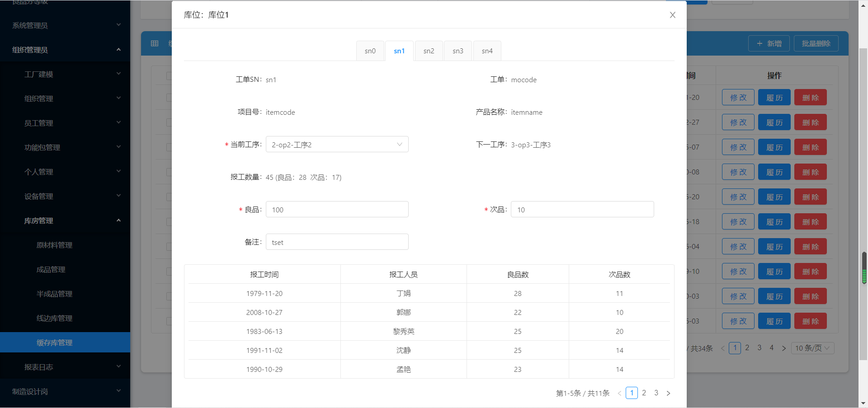The image size is (868, 408).
Task: Click 履历 in the last table row
Action: coord(774,321)
